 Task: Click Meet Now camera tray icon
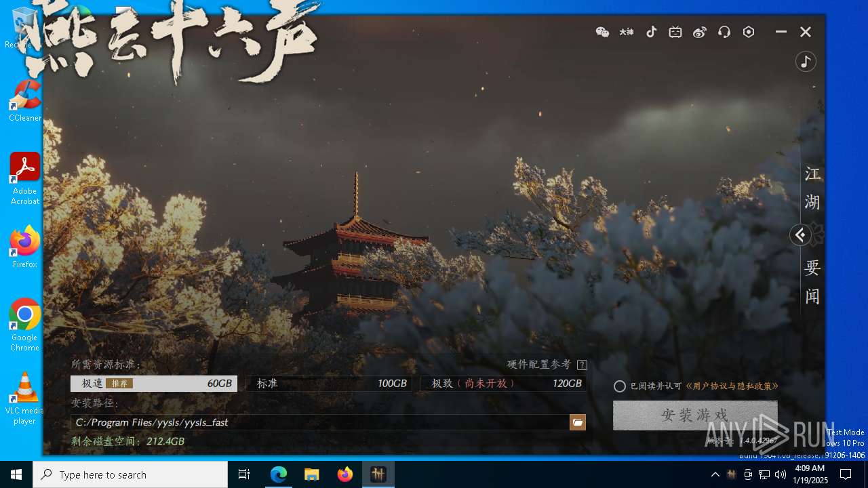click(x=748, y=474)
